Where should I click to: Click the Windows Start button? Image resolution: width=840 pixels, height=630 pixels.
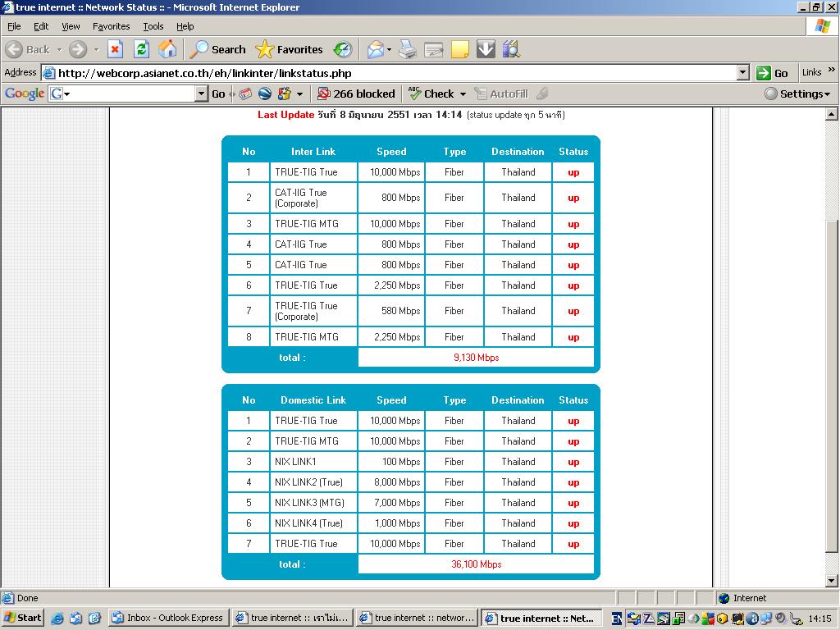tap(22, 618)
